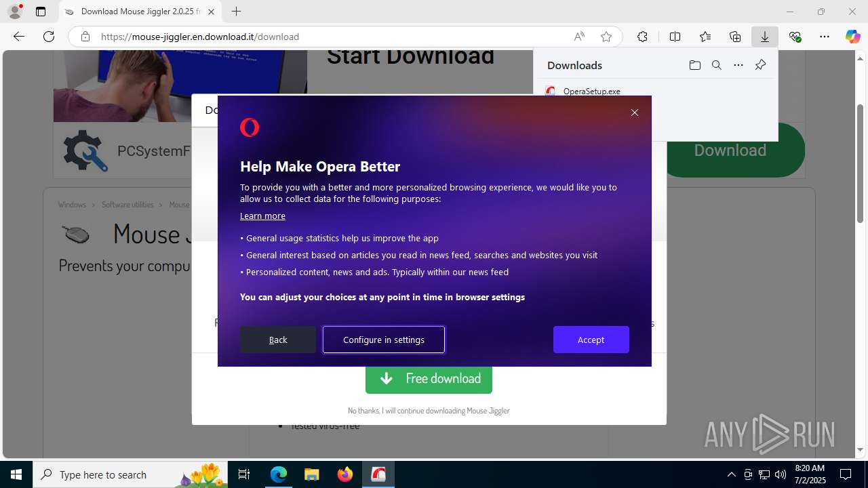Open the Favorites list icon
This screenshot has height=488, width=868.
[705, 37]
